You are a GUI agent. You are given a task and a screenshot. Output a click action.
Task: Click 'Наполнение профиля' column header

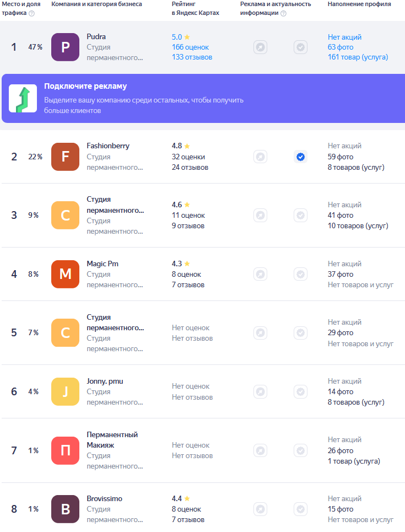click(x=359, y=4)
